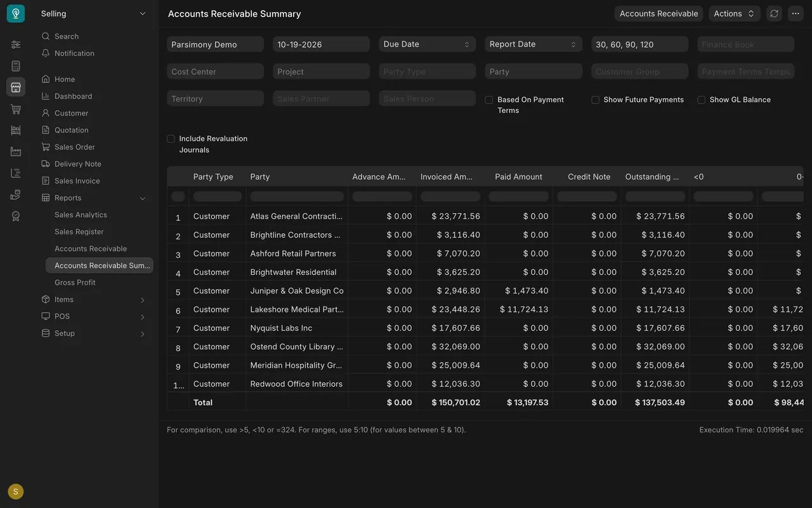Screen dimensions: 812x508
Task: Tick the Show Future Payments checkbox
Action: (595, 100)
